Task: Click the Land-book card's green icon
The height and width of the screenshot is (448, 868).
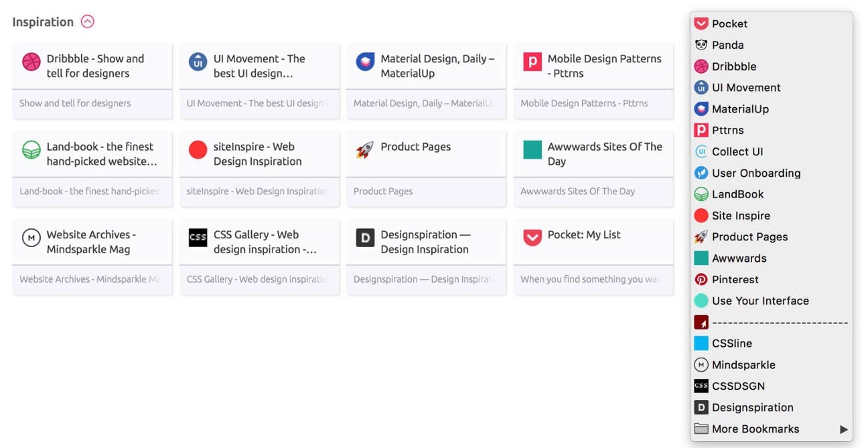Action: click(x=31, y=150)
